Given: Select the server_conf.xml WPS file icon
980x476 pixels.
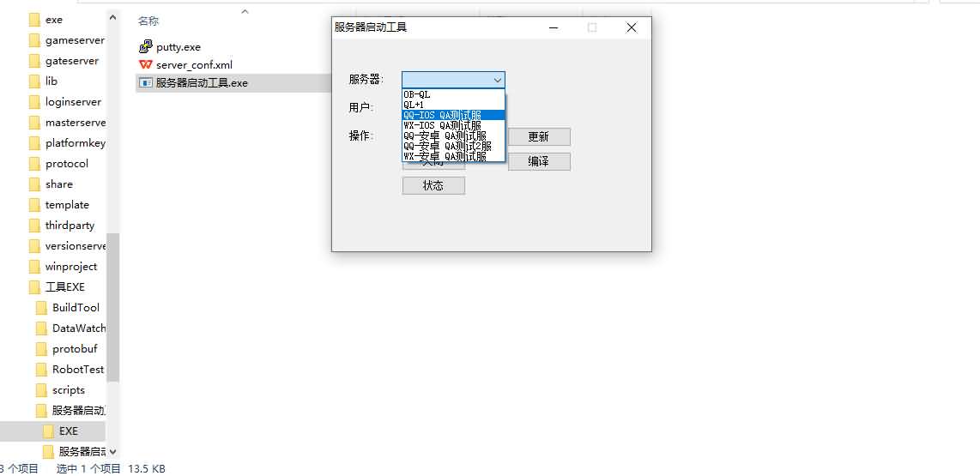Looking at the screenshot, I should pyautogui.click(x=146, y=64).
